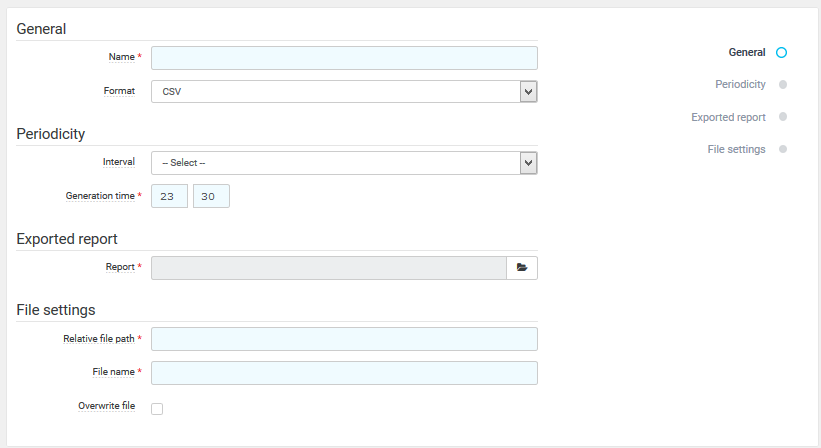The height and width of the screenshot is (448, 821).
Task: Click the grey dot beside Exported report
Action: pos(783,117)
